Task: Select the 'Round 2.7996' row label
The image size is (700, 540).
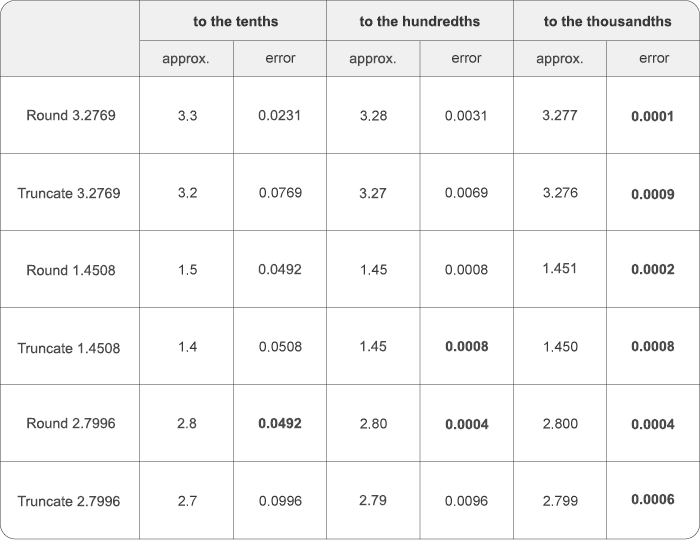Action: point(70,423)
